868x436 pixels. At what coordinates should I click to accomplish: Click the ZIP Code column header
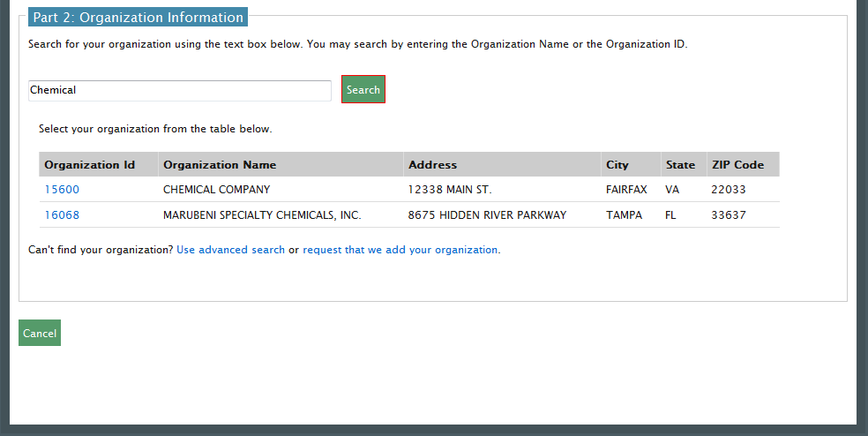(x=743, y=164)
